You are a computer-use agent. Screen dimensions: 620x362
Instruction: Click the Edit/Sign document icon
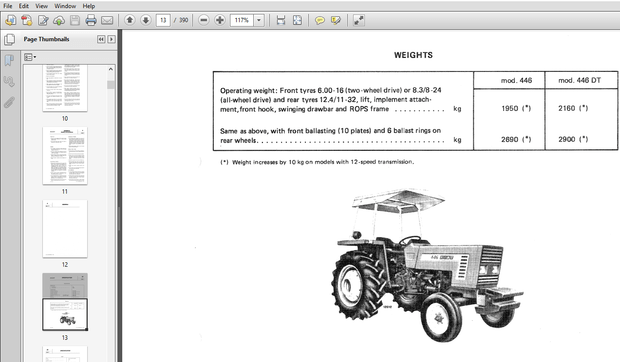(43, 20)
